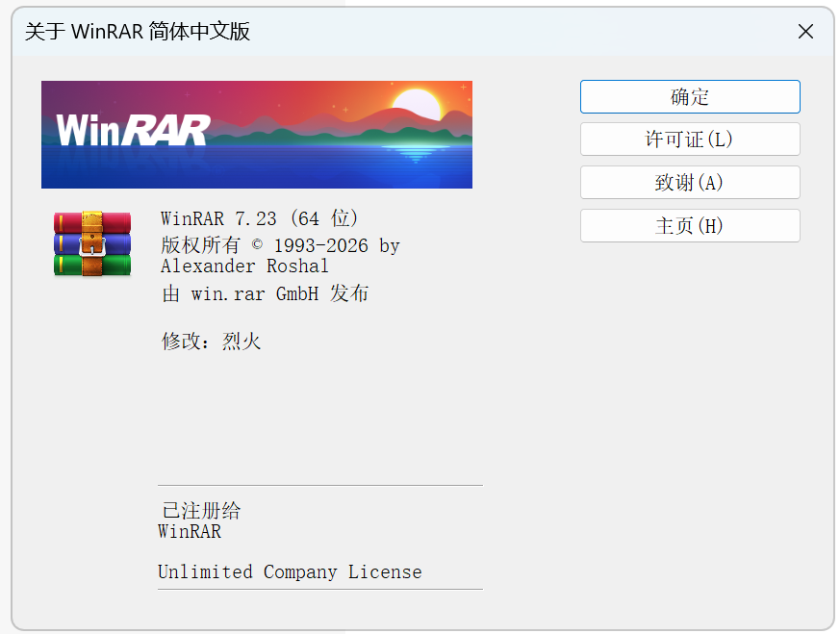Viewport: 840px width, 634px height.
Task: Open the 许可证(L) license button
Action: click(x=690, y=139)
